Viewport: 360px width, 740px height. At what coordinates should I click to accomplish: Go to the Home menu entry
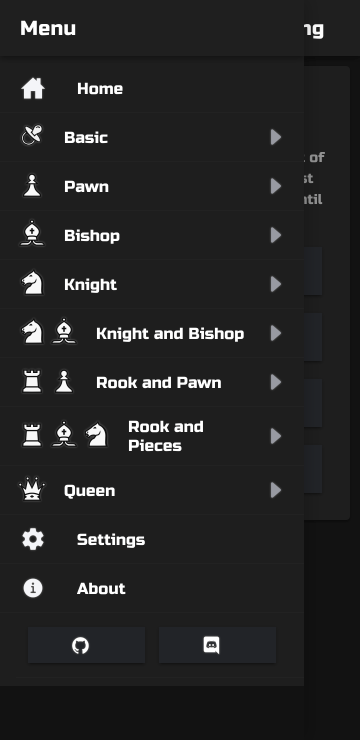coord(152,88)
